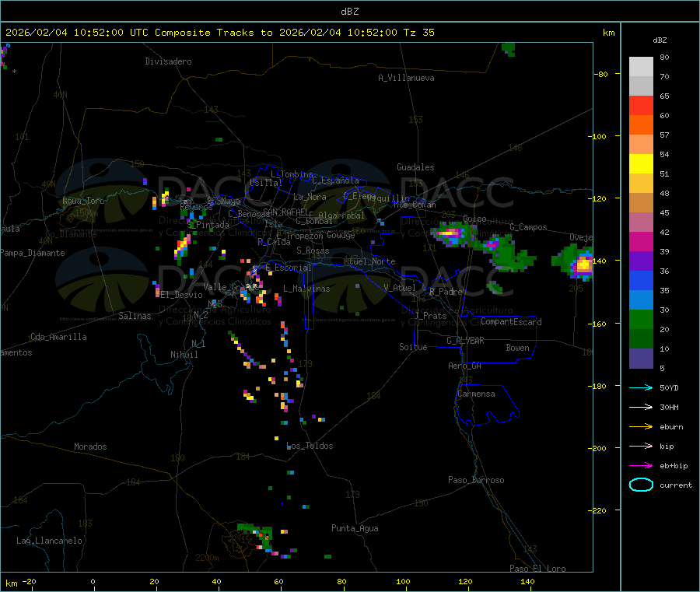The width and height of the screenshot is (700, 592).
Task: Click the 65 dBZ red color band
Action: click(x=641, y=105)
